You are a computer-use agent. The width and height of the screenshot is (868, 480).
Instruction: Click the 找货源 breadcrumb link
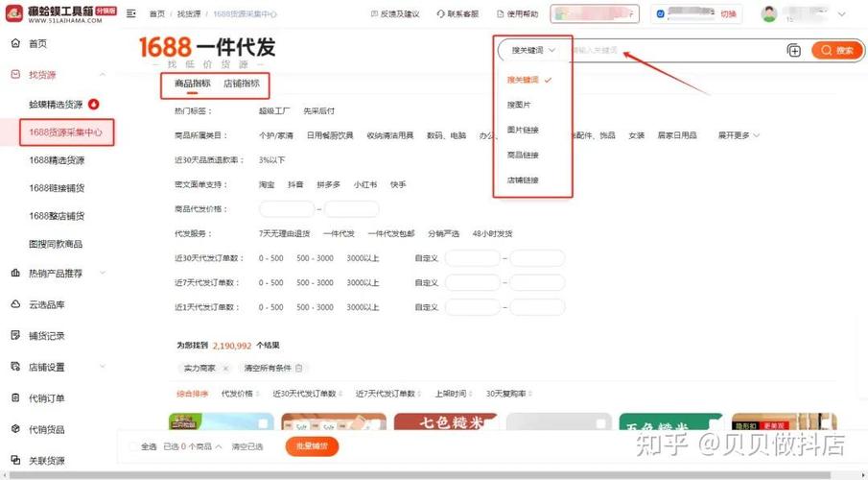pos(189,13)
